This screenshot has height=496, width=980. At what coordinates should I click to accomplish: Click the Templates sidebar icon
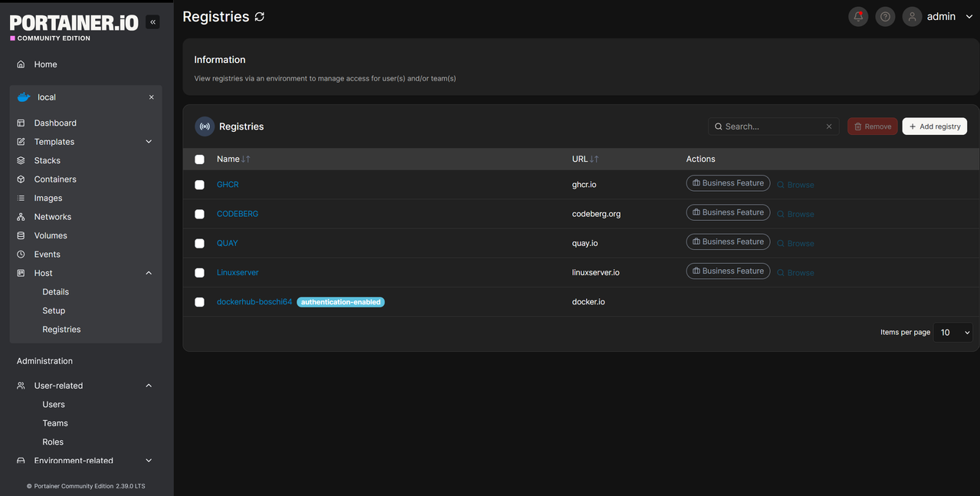click(21, 142)
